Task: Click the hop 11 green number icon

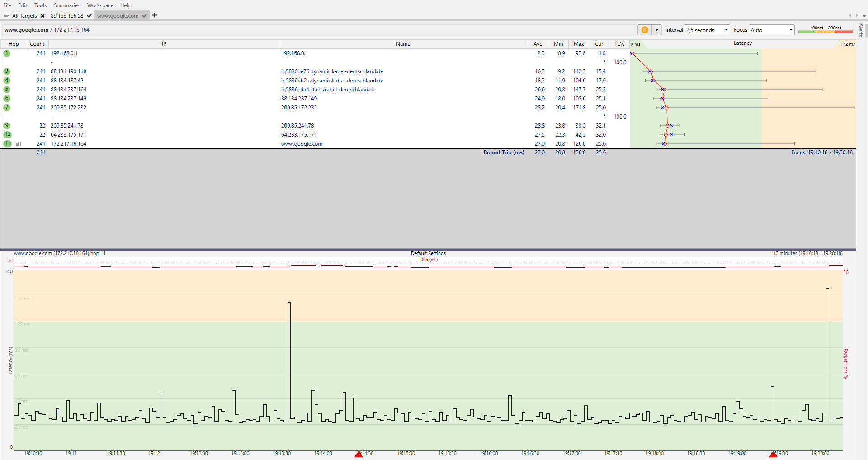Action: 7,144
